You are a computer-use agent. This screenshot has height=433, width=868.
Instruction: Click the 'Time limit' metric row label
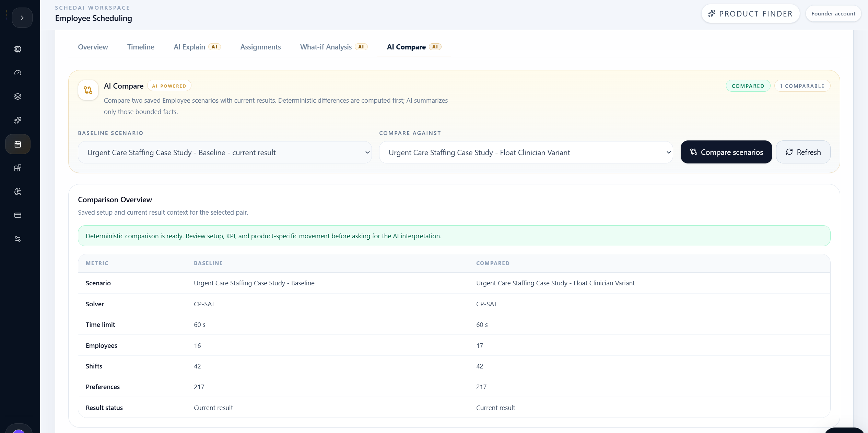point(100,325)
